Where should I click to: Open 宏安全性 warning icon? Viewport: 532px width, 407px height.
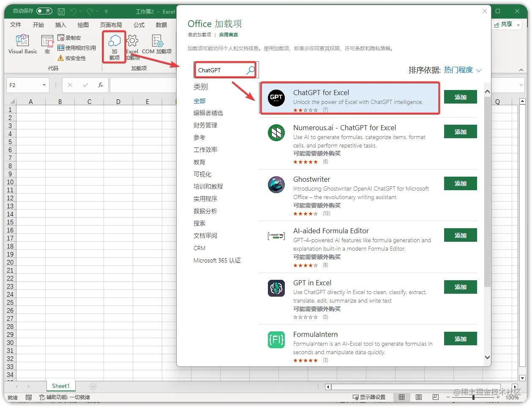pos(61,58)
